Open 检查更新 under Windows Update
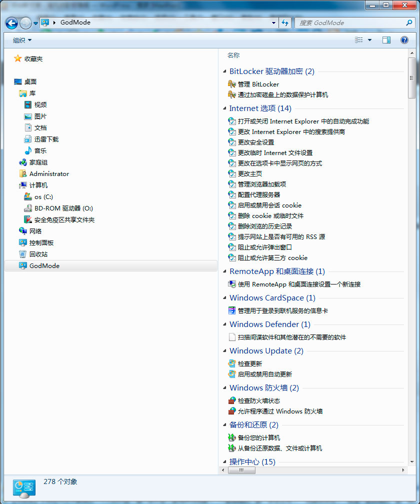This screenshot has height=504, width=420. [249, 363]
